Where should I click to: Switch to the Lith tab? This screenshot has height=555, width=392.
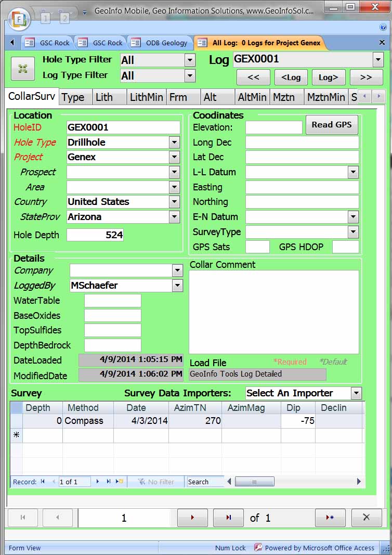[110, 97]
